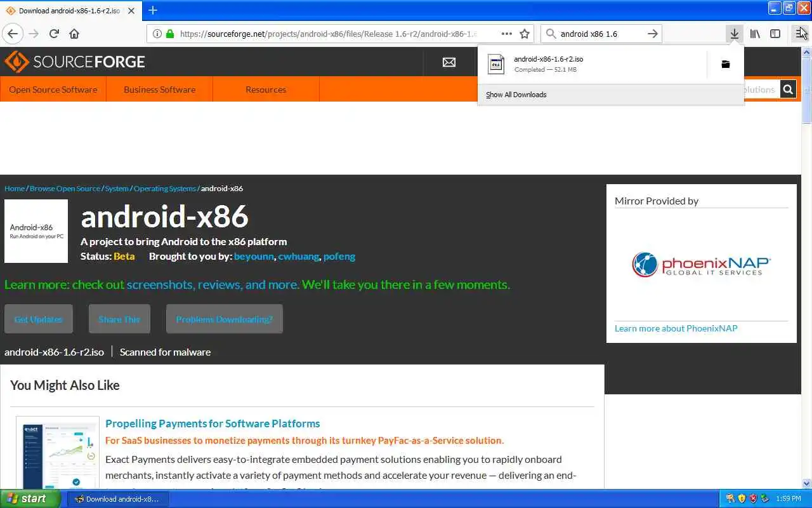Click the scrollbar up arrow
812x508 pixels.
pyautogui.click(x=806, y=51)
